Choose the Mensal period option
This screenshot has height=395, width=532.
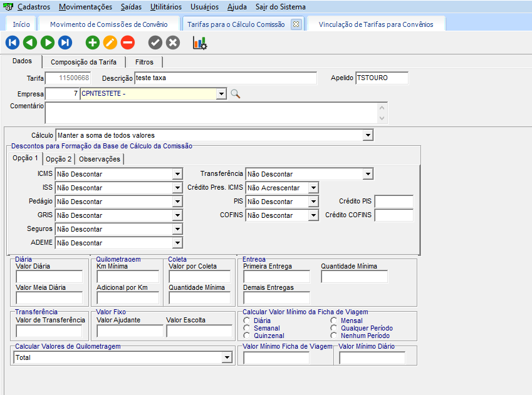click(335, 321)
